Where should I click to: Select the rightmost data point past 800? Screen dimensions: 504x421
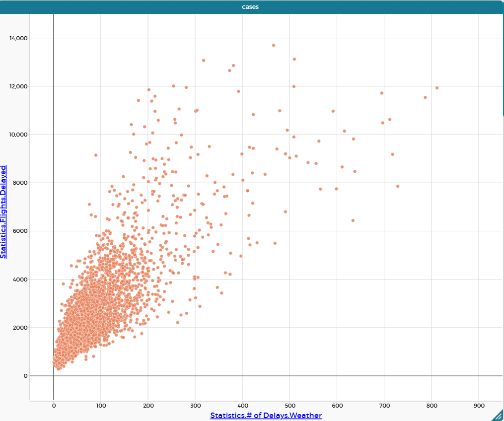click(x=437, y=88)
